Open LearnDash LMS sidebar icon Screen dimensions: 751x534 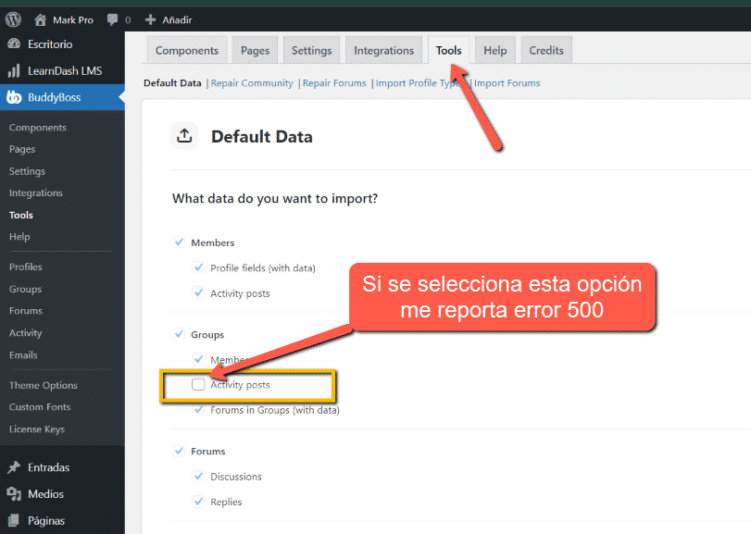14,71
